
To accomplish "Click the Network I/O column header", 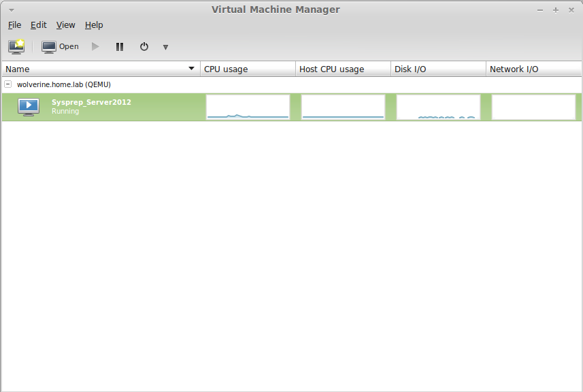I will (x=533, y=69).
